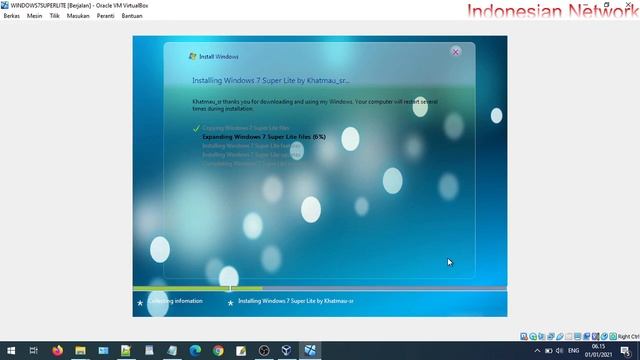
Task: Open the pencil note app taskbar icon
Action: pos(241,351)
